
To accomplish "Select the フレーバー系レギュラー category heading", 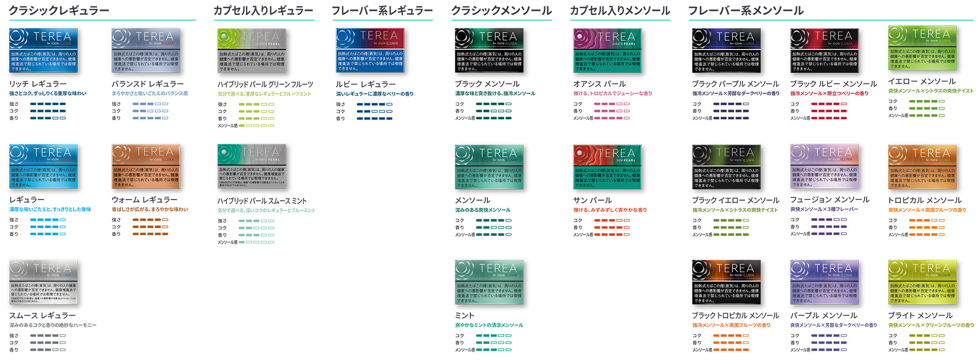I will pos(382,10).
